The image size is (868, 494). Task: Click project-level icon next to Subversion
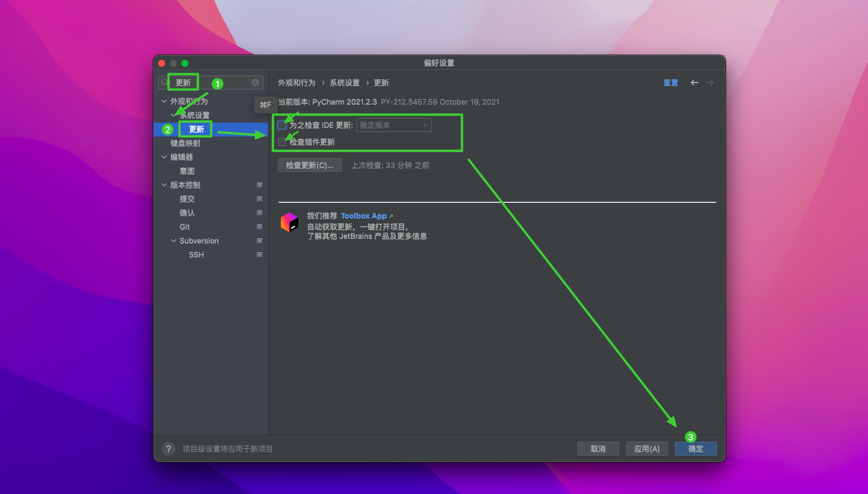point(259,241)
